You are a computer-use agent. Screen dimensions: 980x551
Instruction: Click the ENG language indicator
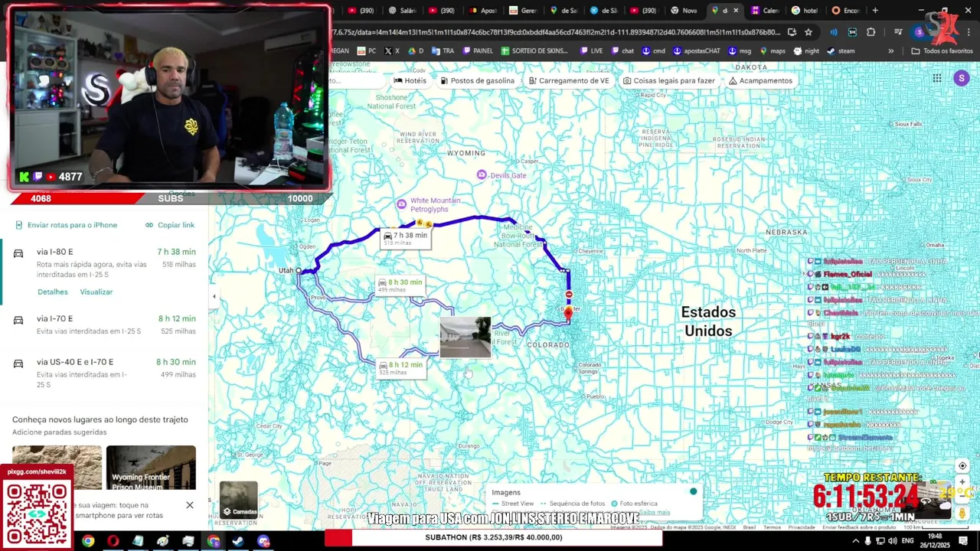coord(907,541)
